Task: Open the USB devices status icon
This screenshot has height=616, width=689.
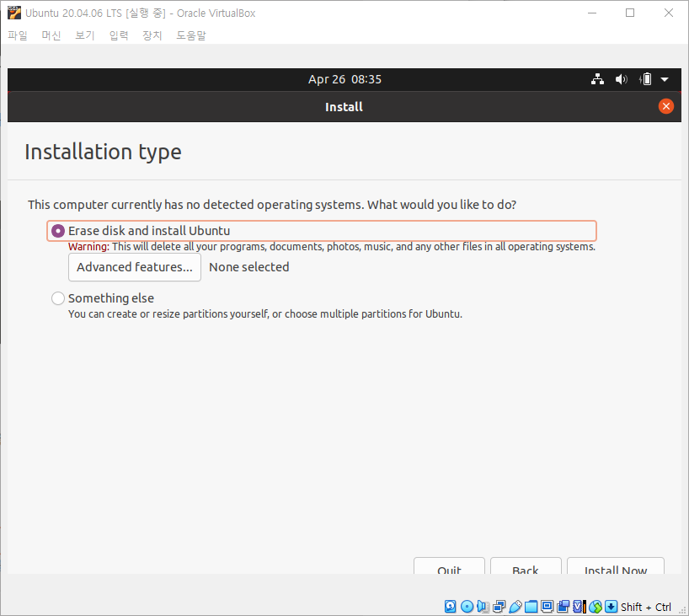Action: [515, 607]
